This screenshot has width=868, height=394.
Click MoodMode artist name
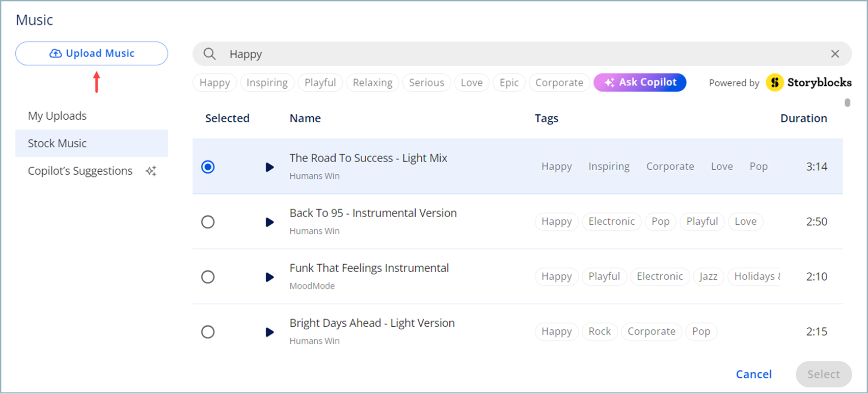point(312,286)
